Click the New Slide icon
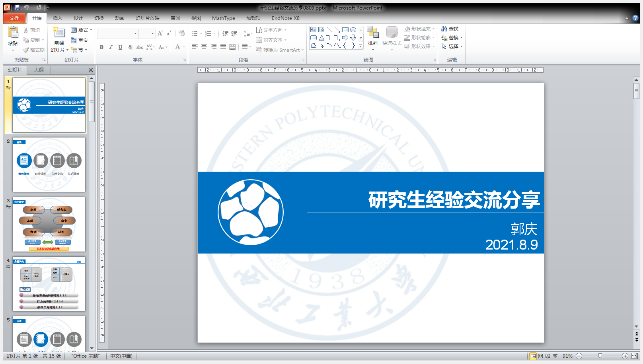 coord(59,33)
